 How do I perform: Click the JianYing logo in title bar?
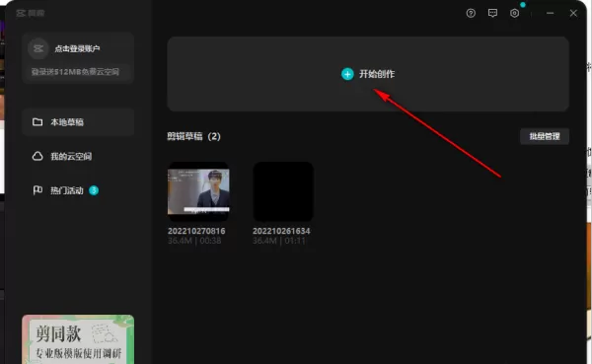pos(31,13)
